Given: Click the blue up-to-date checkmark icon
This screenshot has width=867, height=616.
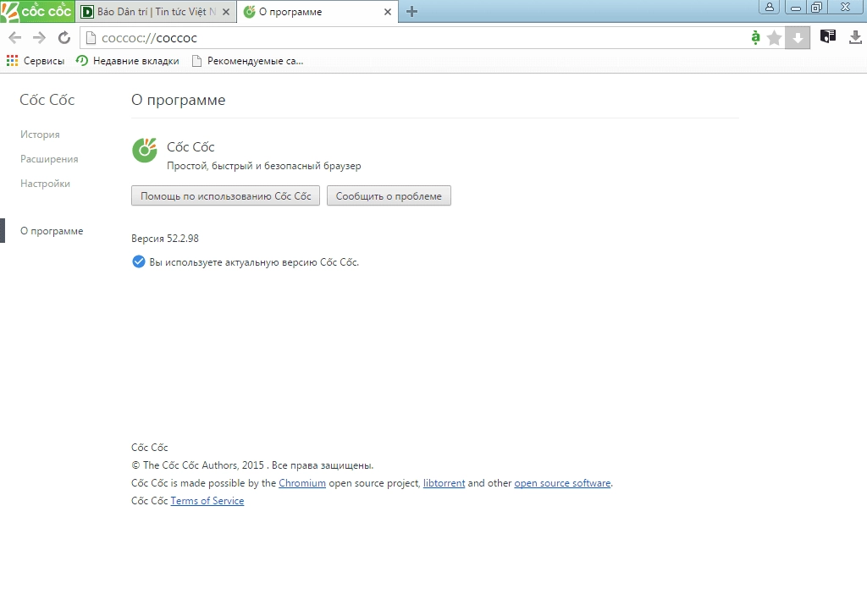Looking at the screenshot, I should coord(139,261).
